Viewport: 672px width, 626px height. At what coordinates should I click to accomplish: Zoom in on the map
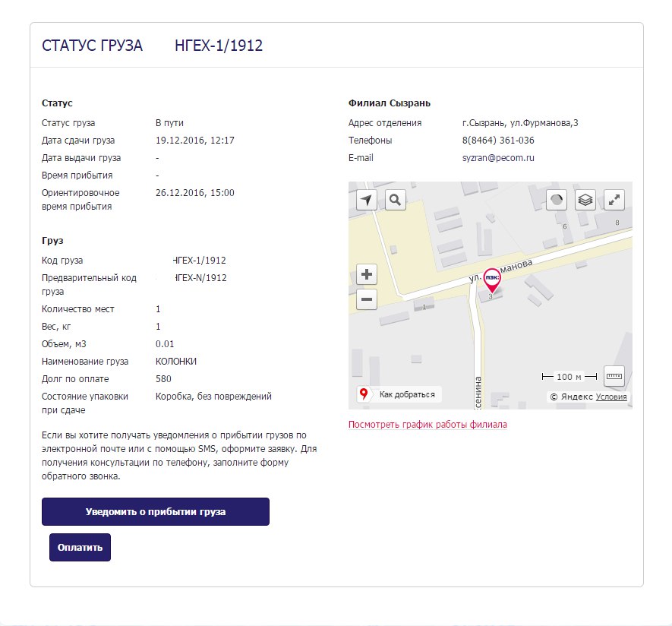pos(368,274)
